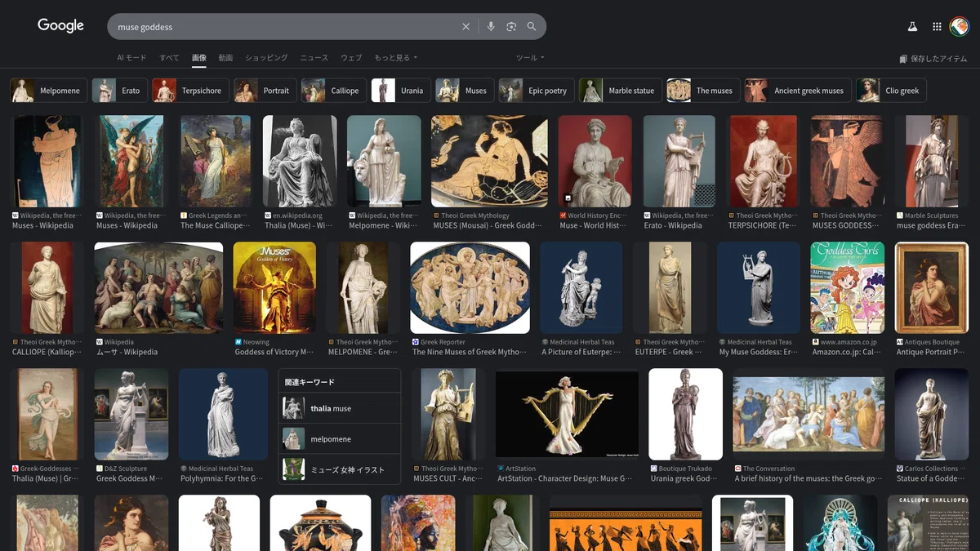Open The Nine Muses relief oval thumbnail

470,287
